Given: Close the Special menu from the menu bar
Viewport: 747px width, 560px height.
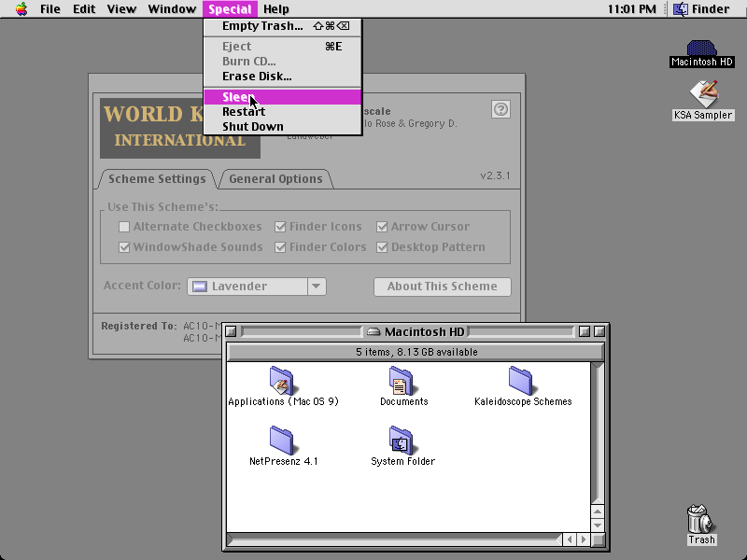Looking at the screenshot, I should pos(230,9).
